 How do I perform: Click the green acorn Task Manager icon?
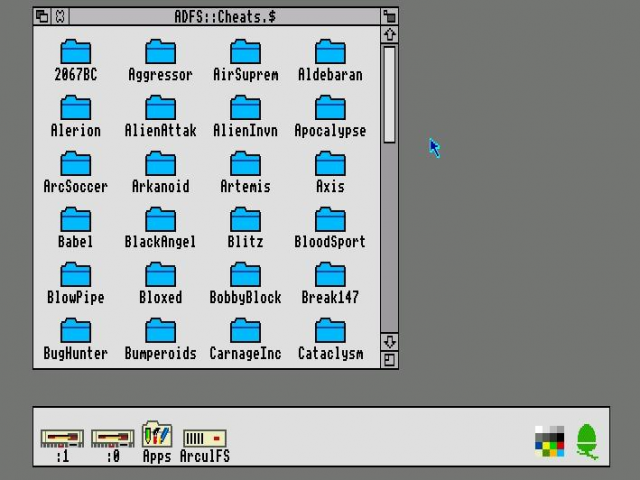[587, 440]
